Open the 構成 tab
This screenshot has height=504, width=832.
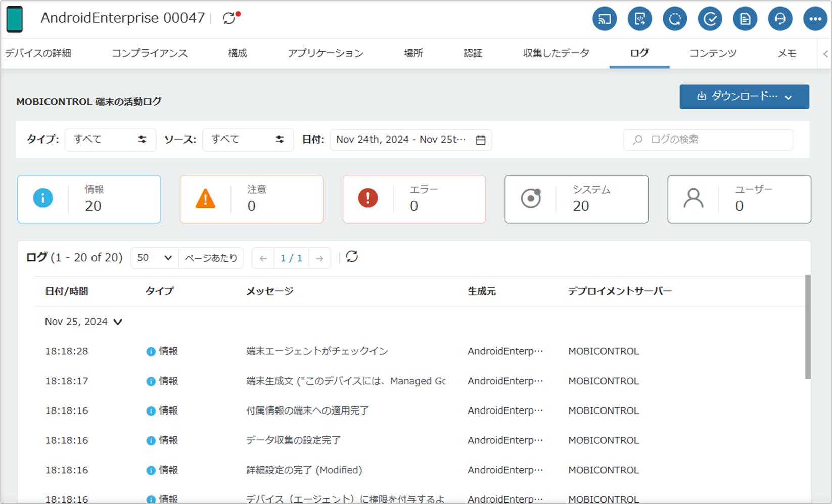[238, 53]
